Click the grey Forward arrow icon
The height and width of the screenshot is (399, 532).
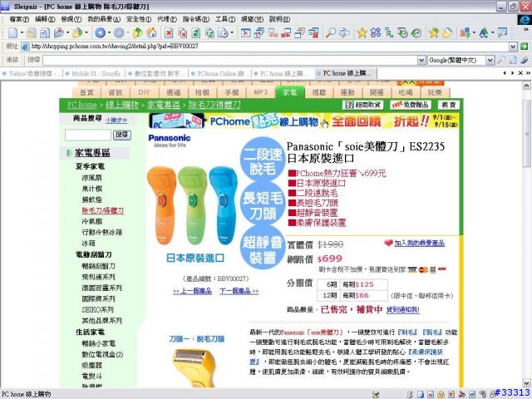click(119, 32)
